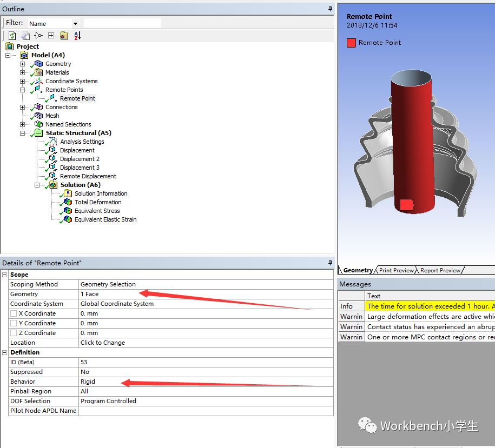Click the expand-all plus icon in Outline toolbar
The height and width of the screenshot is (448, 495).
click(x=51, y=36)
